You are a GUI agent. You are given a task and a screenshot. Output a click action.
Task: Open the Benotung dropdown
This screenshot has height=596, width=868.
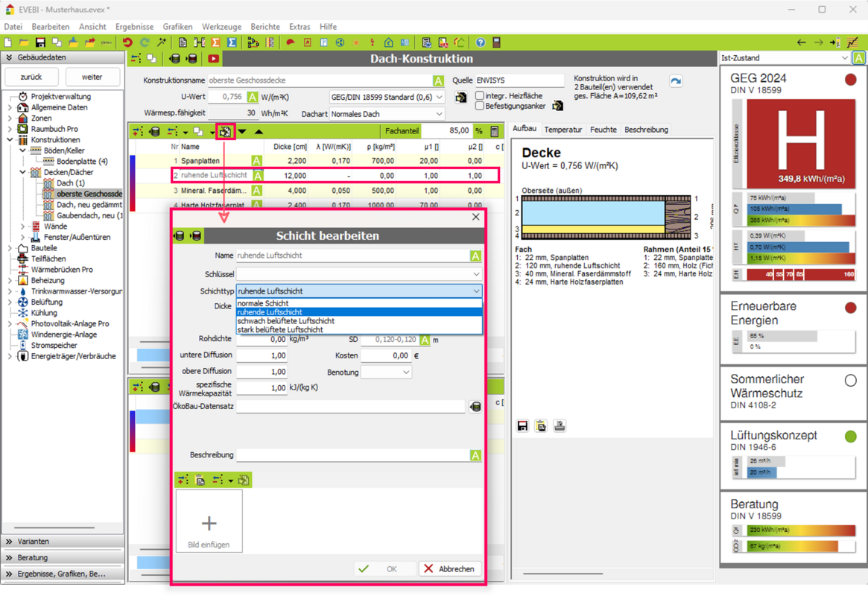click(386, 372)
